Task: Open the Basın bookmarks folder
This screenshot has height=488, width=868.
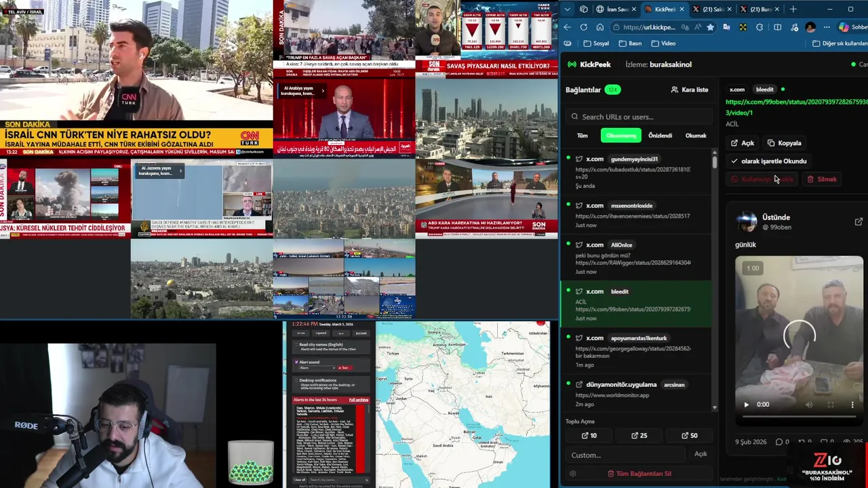Action: pyautogui.click(x=630, y=43)
